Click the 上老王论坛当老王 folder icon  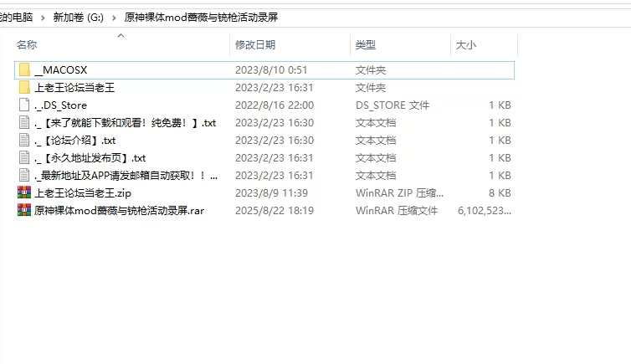[x=24, y=87]
